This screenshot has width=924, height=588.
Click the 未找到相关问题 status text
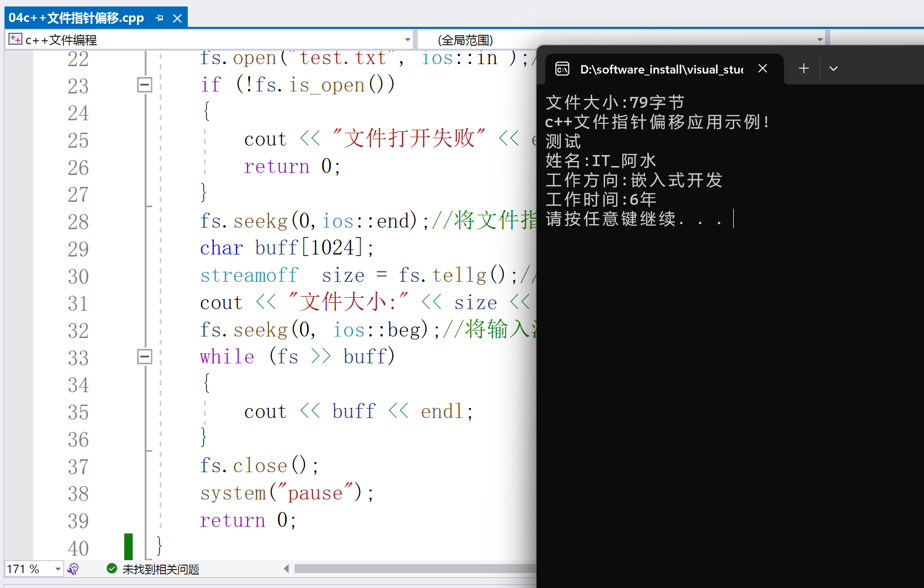point(160,569)
